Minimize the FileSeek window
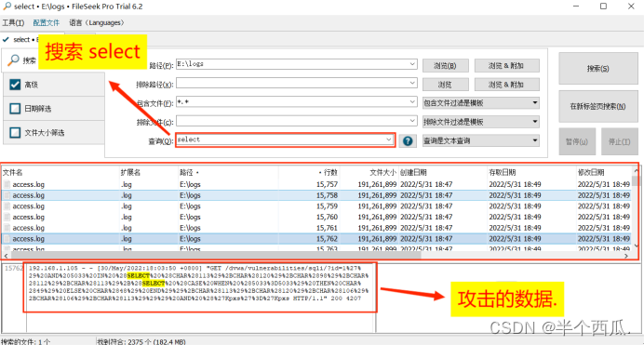Image resolution: width=644 pixels, height=345 pixels. 576,7
